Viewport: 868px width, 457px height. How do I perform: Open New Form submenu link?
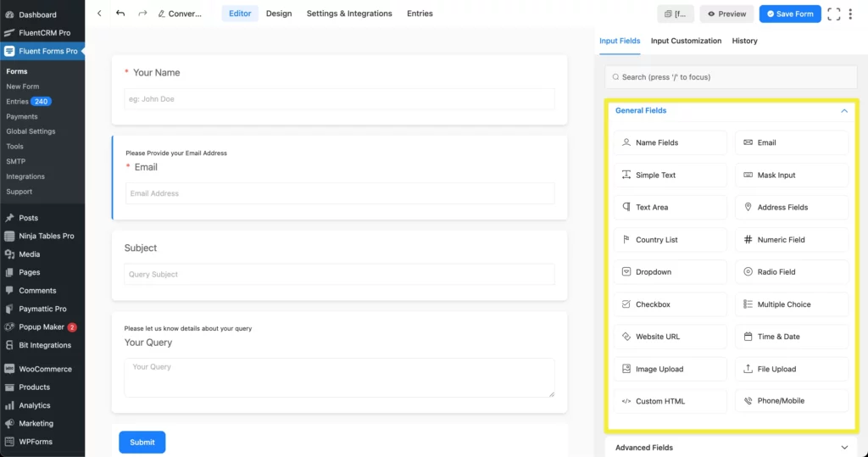[23, 86]
